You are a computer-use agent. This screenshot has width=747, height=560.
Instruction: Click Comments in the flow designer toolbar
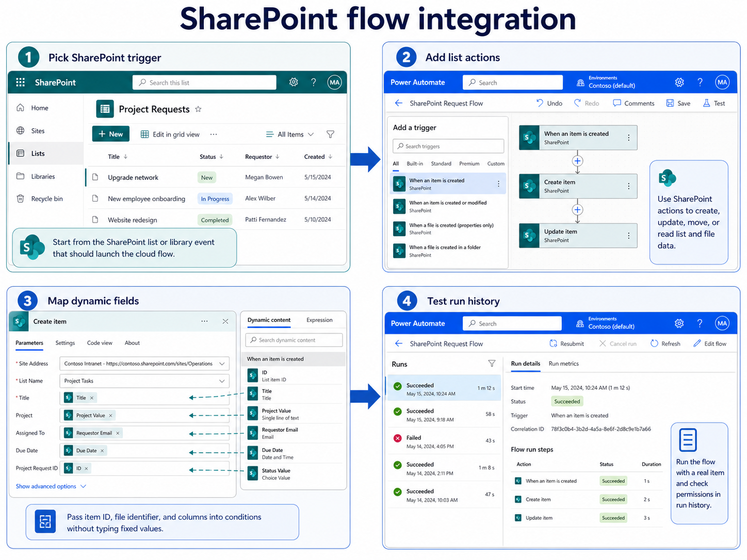pyautogui.click(x=634, y=103)
